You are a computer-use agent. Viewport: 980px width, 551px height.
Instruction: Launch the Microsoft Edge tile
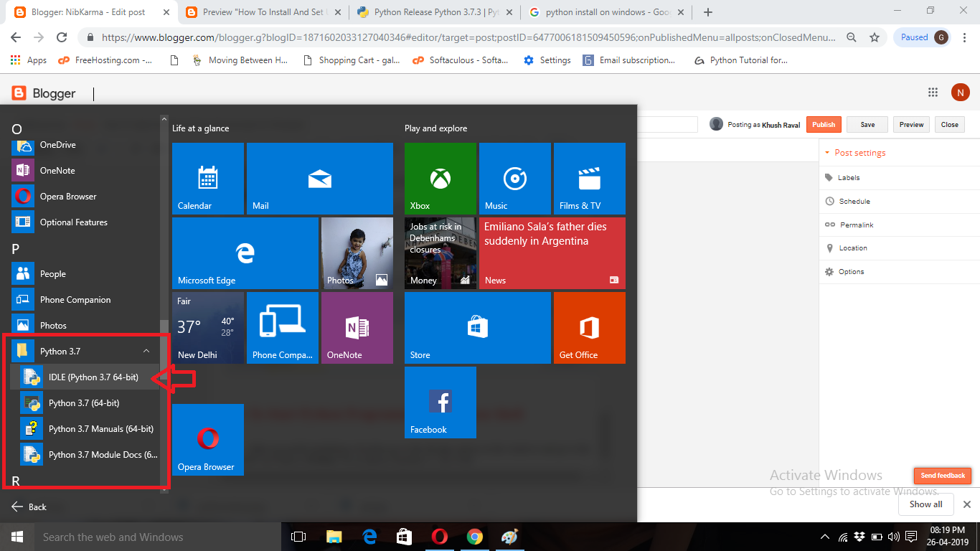coord(245,253)
